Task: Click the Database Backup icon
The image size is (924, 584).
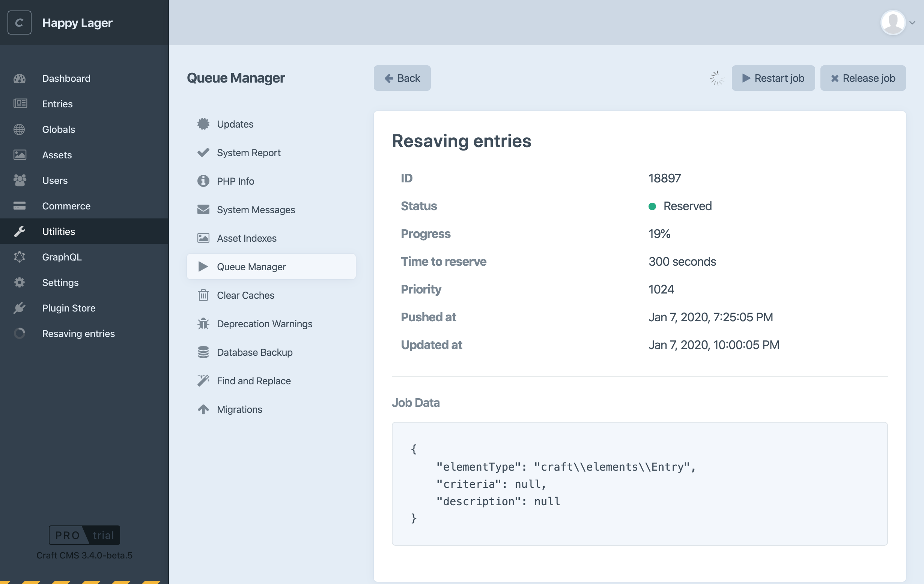Action: (x=203, y=352)
